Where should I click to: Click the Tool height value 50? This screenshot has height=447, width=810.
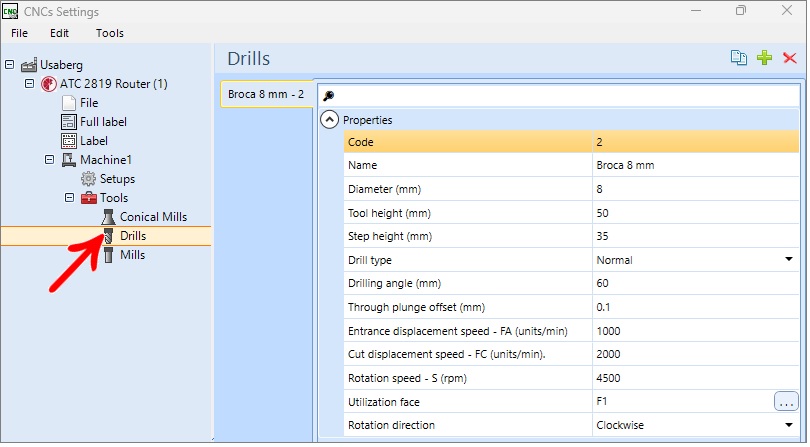(x=695, y=213)
